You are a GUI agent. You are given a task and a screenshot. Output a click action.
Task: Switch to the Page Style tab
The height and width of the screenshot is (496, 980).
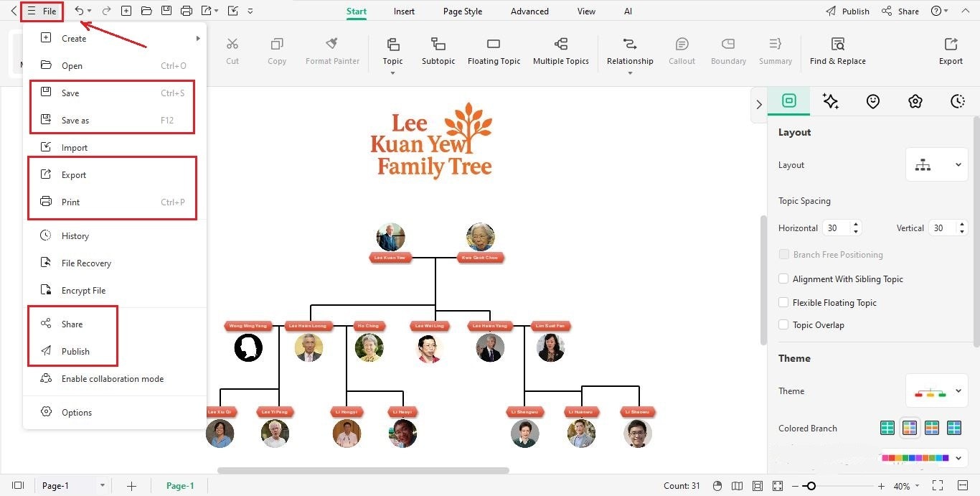click(463, 11)
